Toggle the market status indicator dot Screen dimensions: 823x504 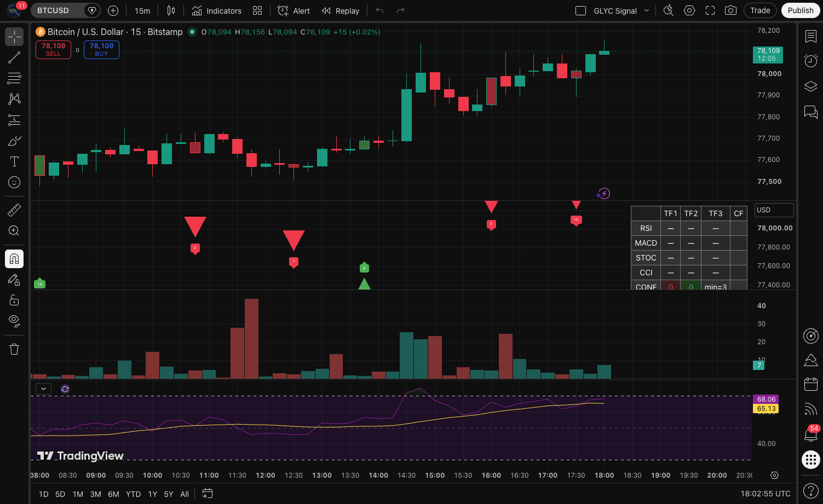point(192,32)
